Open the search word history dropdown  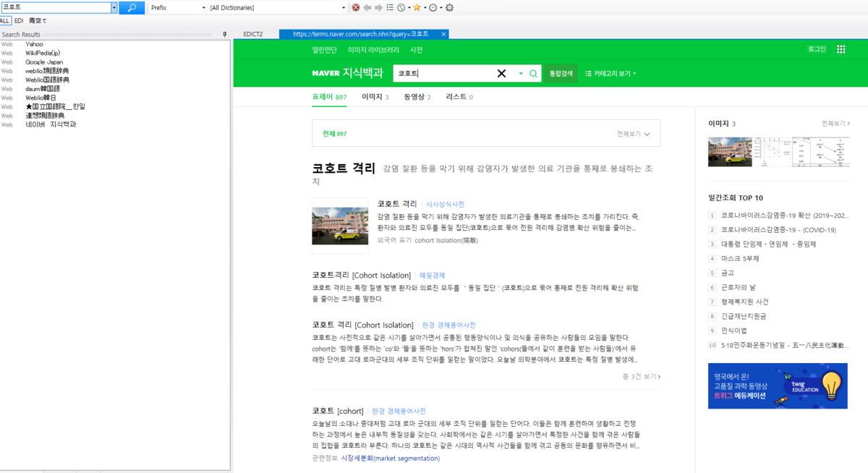[x=114, y=7]
